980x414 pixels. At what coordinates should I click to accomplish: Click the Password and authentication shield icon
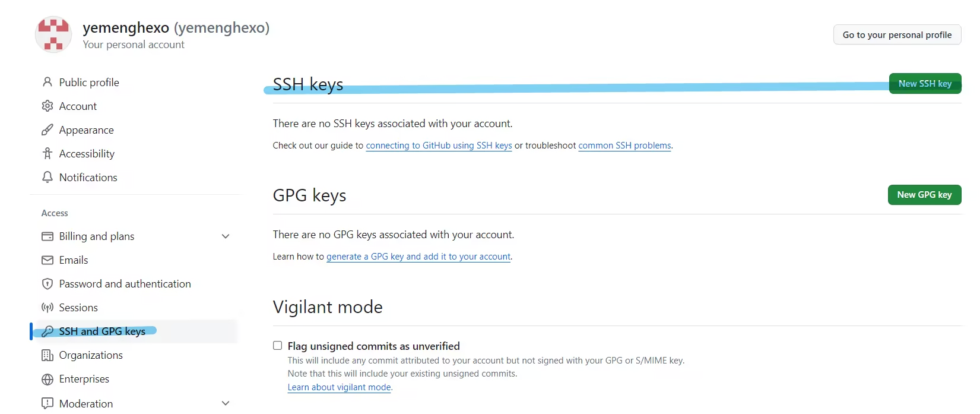[x=47, y=284]
